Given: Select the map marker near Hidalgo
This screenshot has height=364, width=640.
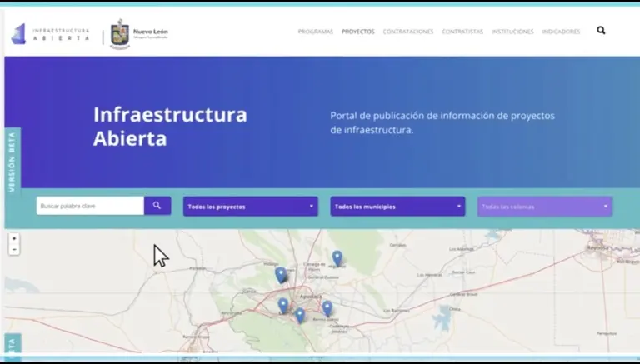Looking at the screenshot, I should coord(281,275).
